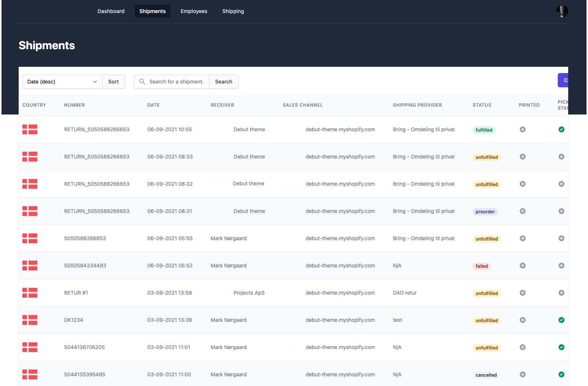Click the green pick status check for DK1234
The width and height of the screenshot is (588, 386).
(561, 320)
